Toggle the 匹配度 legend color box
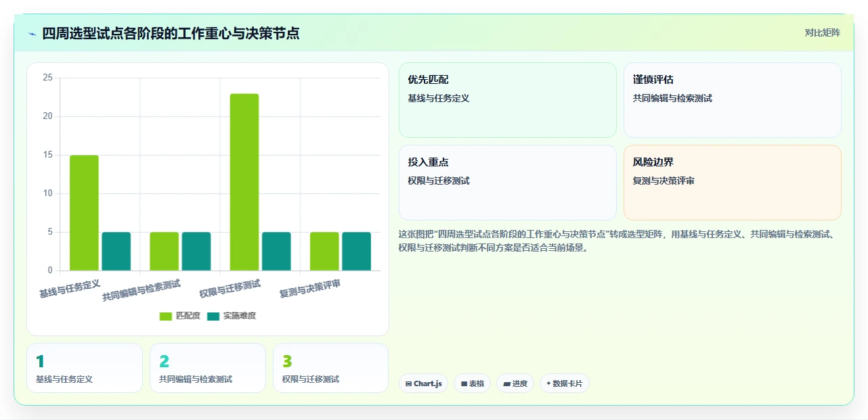The width and height of the screenshot is (868, 420). (x=166, y=316)
